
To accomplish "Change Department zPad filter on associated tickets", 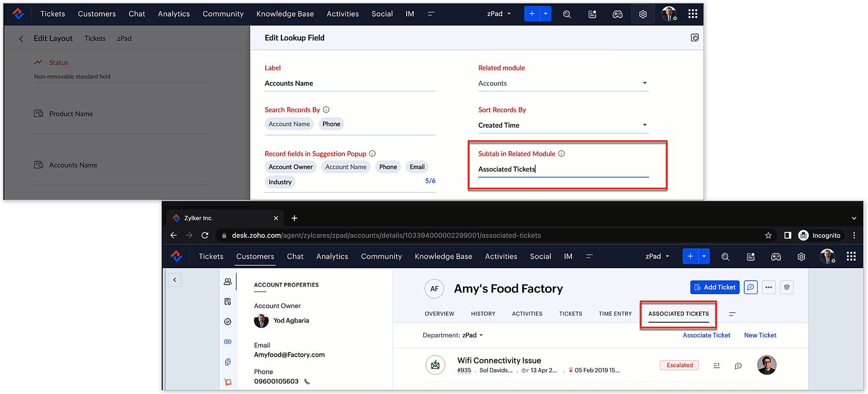I will pyautogui.click(x=473, y=335).
